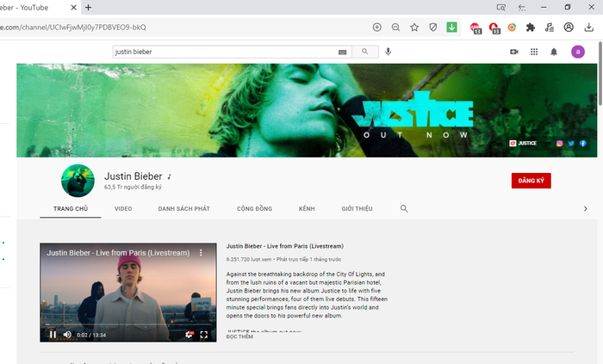
Task: Click the 63,5 Tr người đăng ký text
Action: 133,187
